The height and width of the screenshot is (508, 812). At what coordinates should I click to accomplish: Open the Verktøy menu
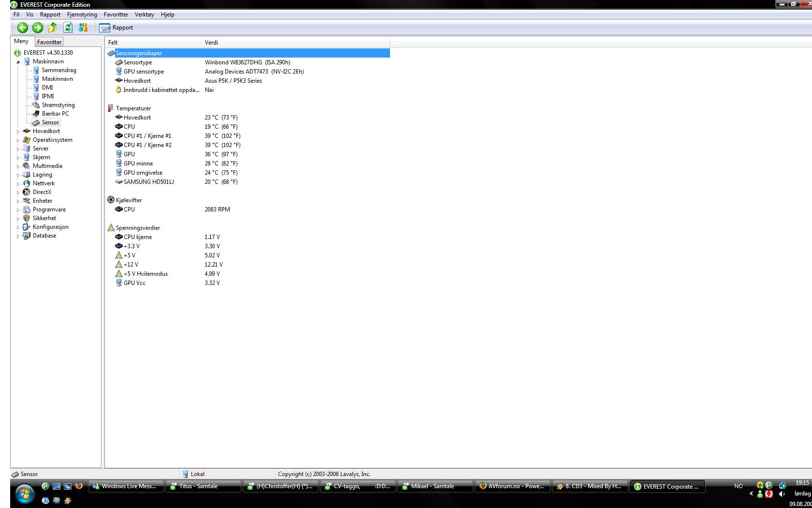[x=145, y=15]
